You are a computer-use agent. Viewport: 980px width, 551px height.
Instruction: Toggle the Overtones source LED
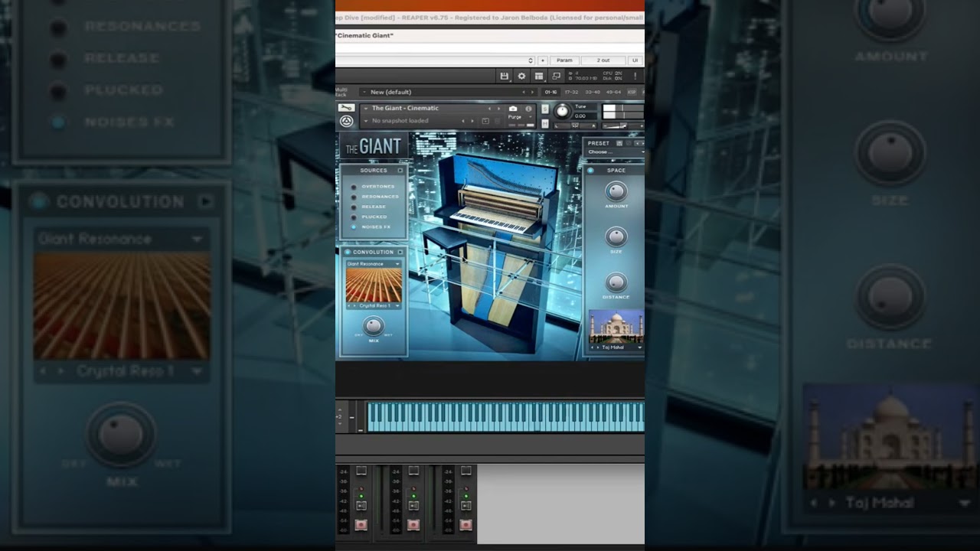354,187
